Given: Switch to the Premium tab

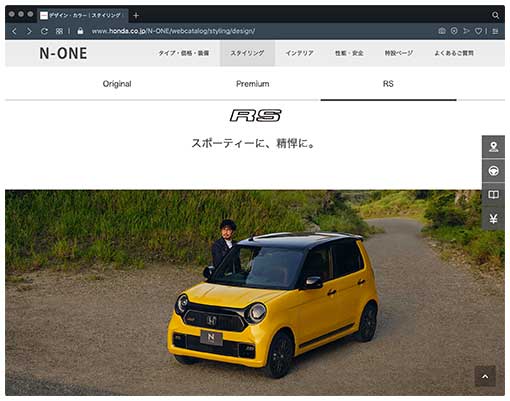Looking at the screenshot, I should tap(253, 84).
